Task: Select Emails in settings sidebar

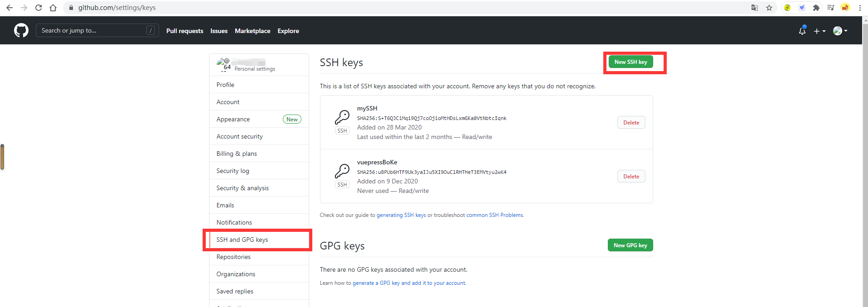Action: point(259,205)
